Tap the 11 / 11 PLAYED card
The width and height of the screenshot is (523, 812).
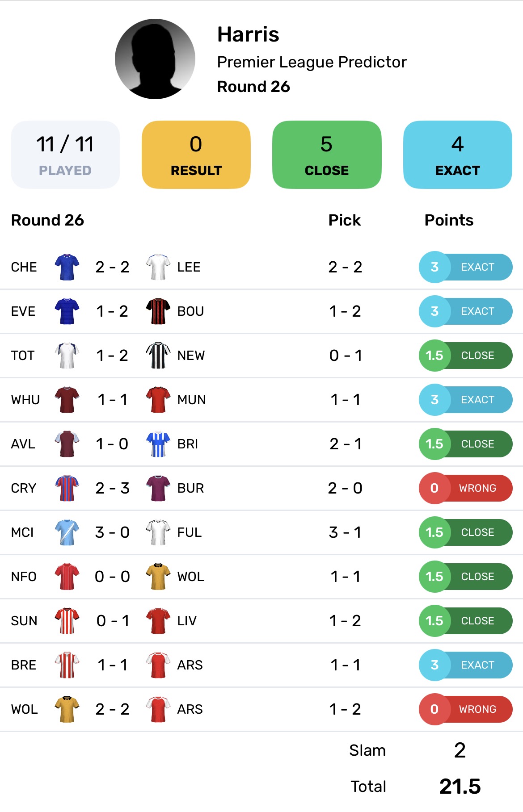coord(65,155)
